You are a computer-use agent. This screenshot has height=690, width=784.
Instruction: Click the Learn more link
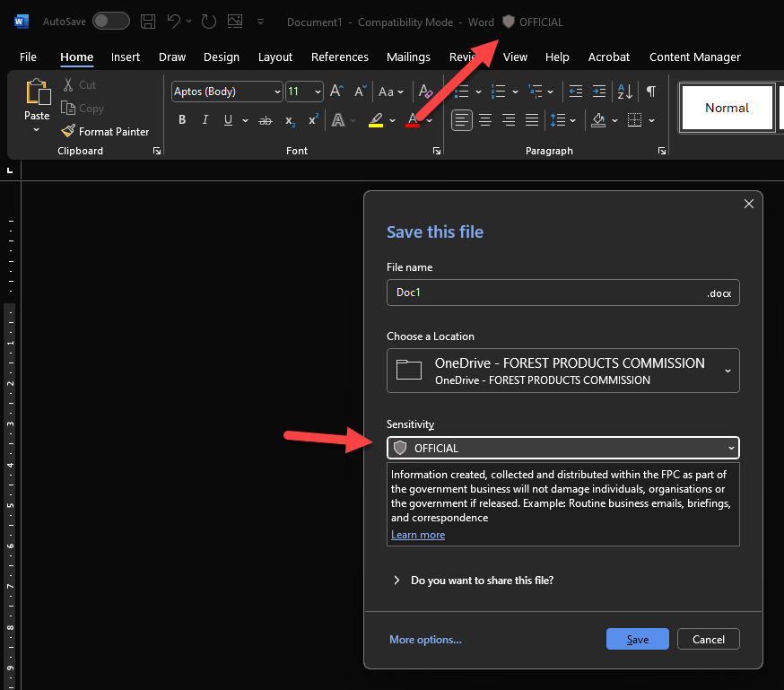[418, 535]
